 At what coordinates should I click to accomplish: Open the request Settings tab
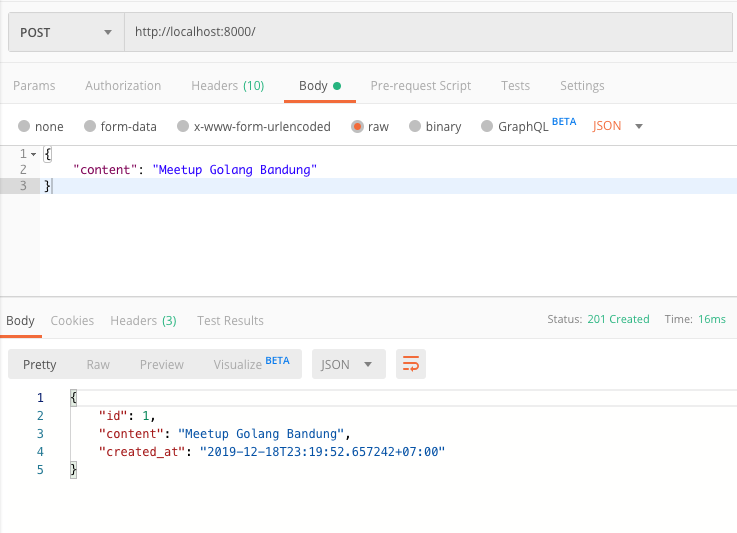click(x=581, y=86)
